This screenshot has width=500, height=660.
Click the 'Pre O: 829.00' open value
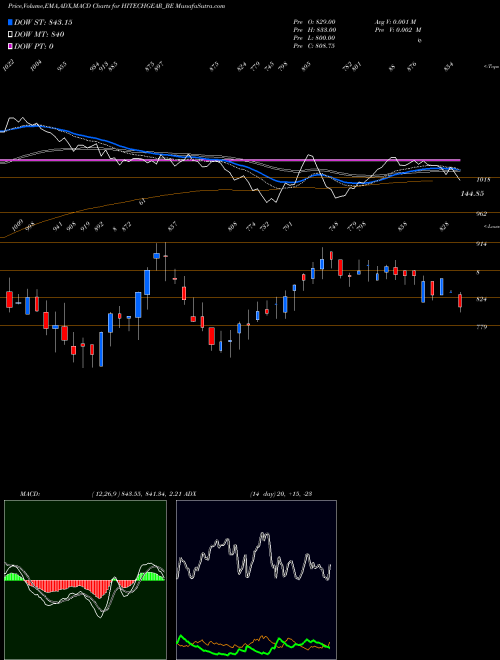pos(314,21)
